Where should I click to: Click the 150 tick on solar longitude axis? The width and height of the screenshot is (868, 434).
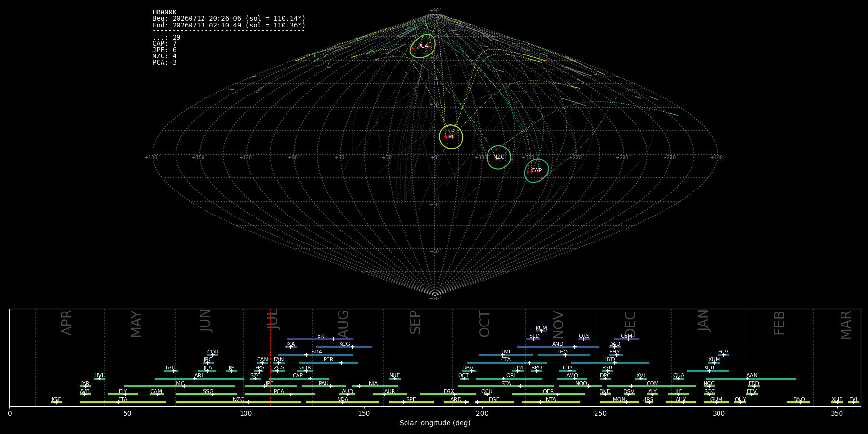[364, 414]
